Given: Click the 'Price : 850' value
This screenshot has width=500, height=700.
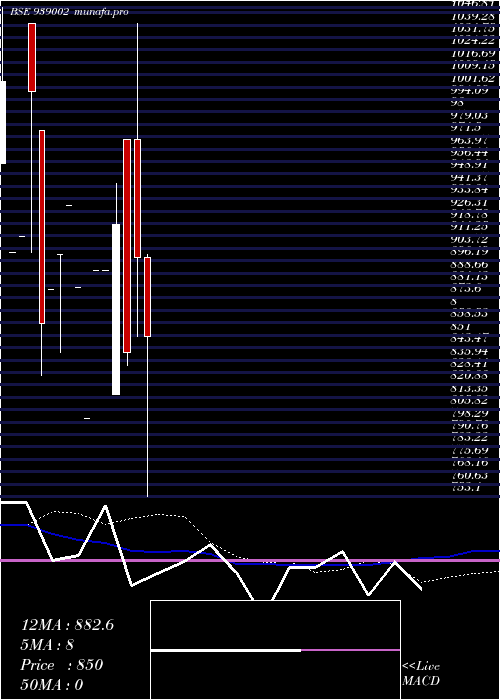Looking at the screenshot, I should tap(62, 665).
